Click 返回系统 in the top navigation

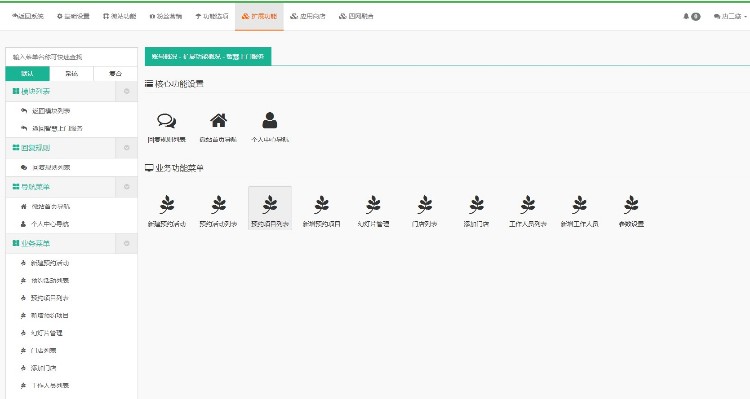tap(28, 16)
